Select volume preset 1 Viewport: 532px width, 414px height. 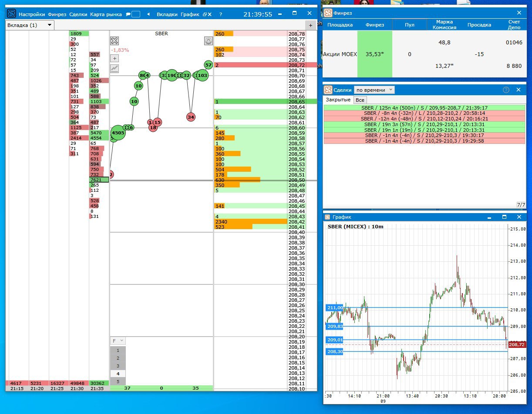118,350
